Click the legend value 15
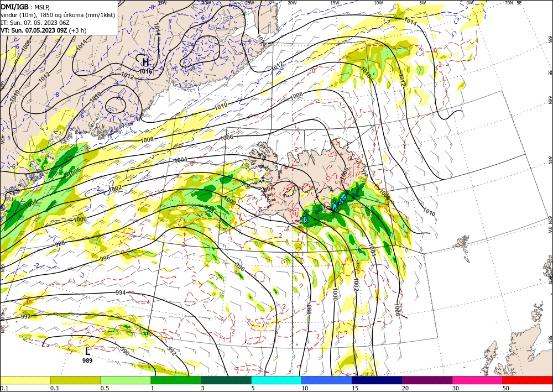Viewport: 553px width, 392px height. [x=355, y=388]
